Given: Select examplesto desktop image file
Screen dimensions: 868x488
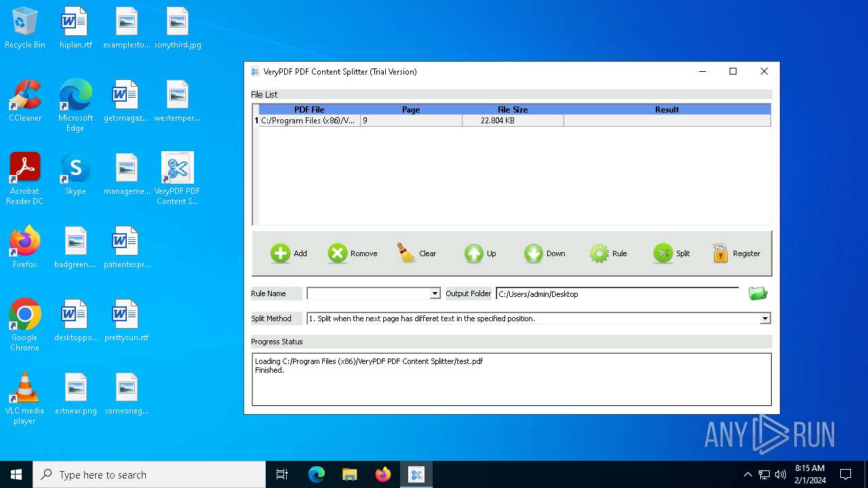Looking at the screenshot, I should pyautogui.click(x=126, y=28).
